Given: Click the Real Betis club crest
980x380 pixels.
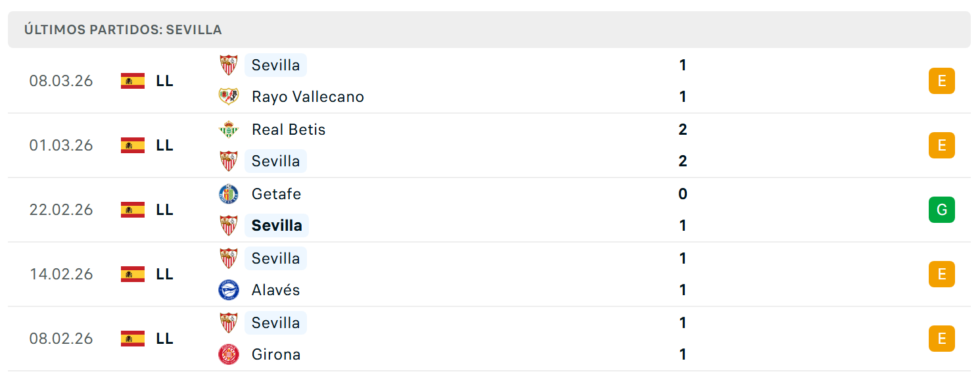Looking at the screenshot, I should click(229, 130).
